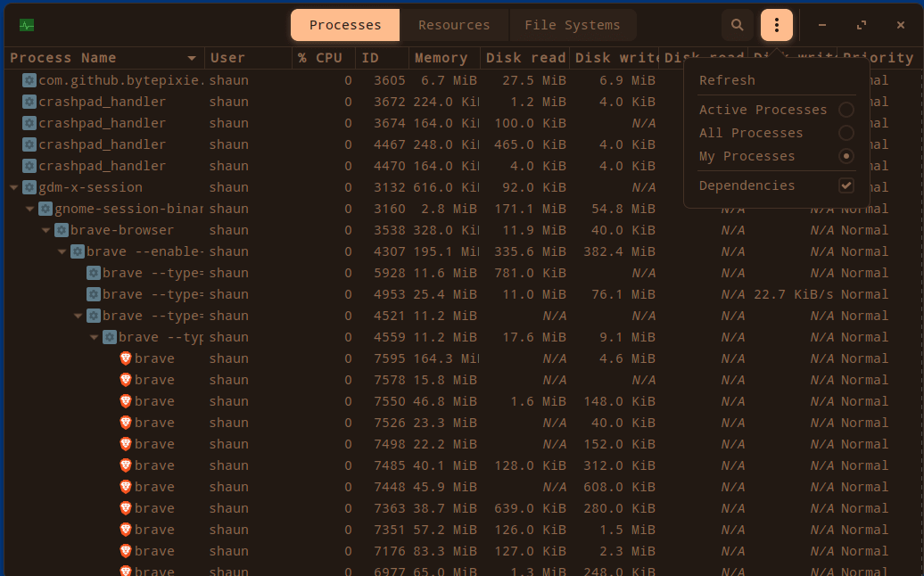Switch to the Processes tab

[x=345, y=25]
